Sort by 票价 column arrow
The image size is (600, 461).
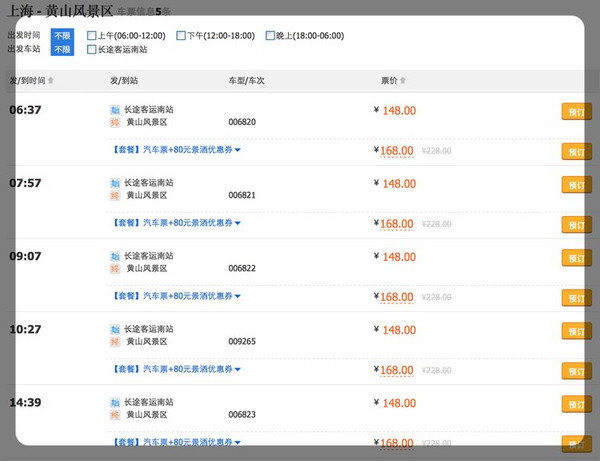403,80
